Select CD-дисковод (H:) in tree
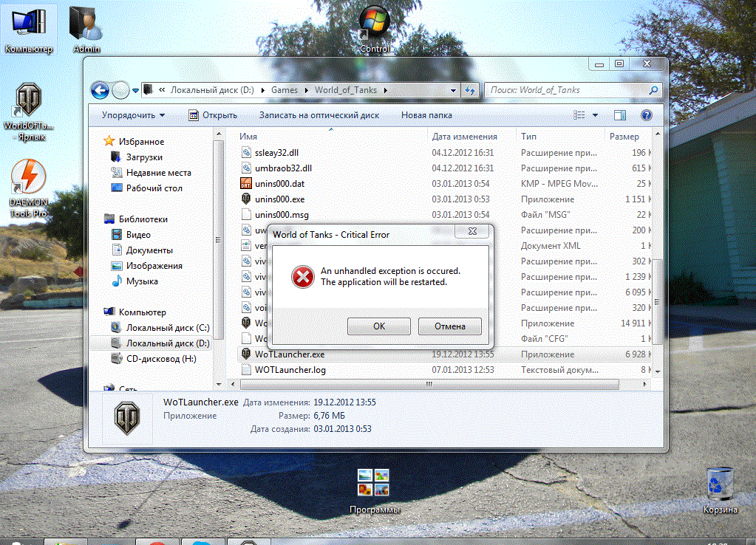Screen dimensions: 756x545 pyautogui.click(x=154, y=358)
